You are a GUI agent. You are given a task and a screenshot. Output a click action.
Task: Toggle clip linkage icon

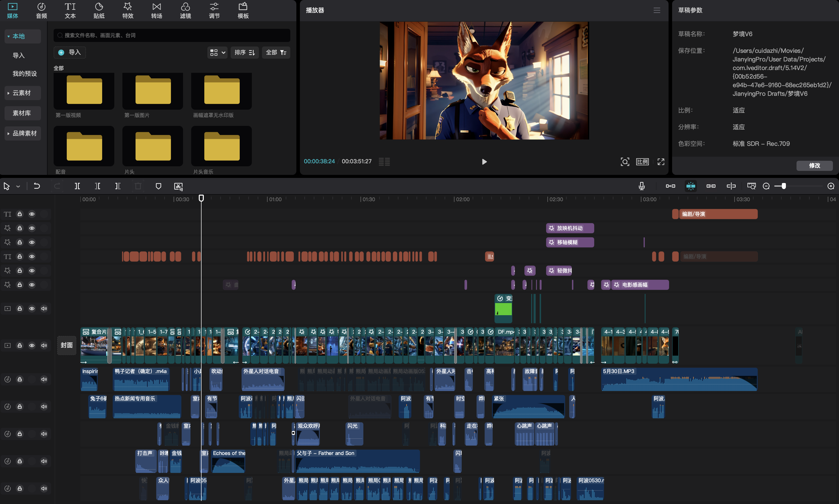coord(711,186)
